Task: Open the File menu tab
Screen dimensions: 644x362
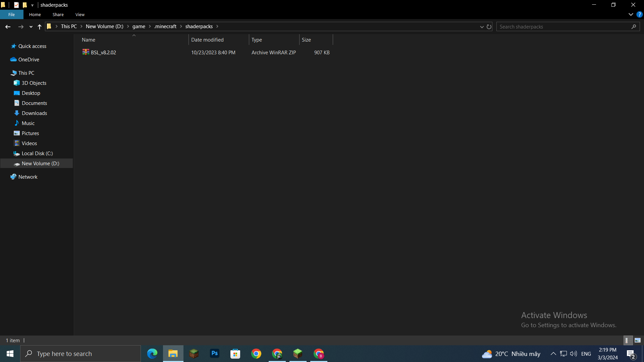Action: [11, 14]
